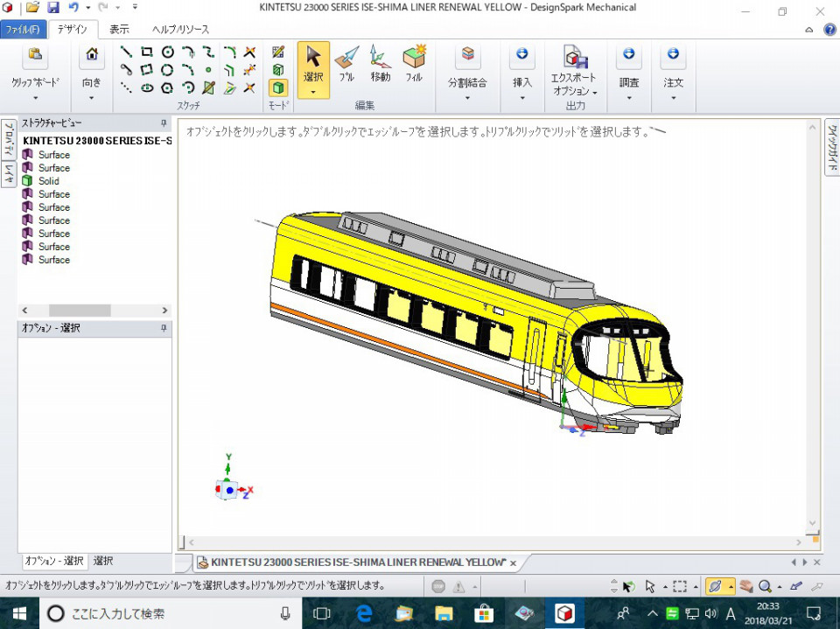The height and width of the screenshot is (629, 840).
Task: Select the Rectangle sketch tool
Action: [x=146, y=52]
